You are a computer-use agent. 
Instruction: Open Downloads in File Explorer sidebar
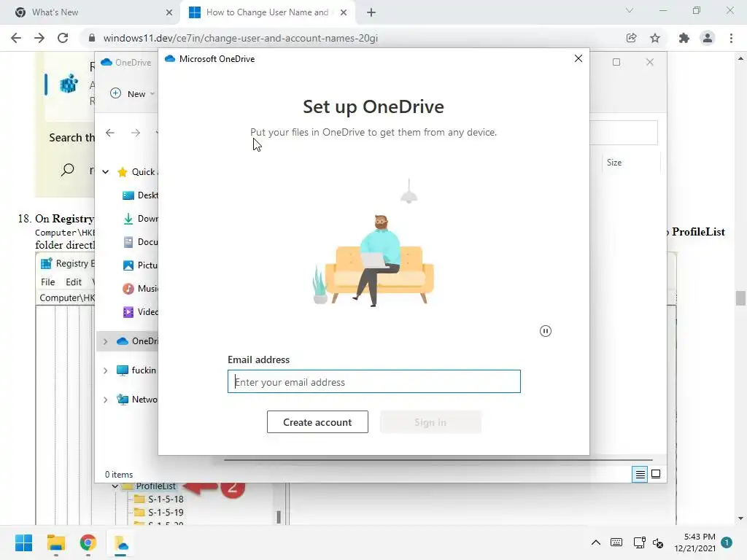point(140,219)
